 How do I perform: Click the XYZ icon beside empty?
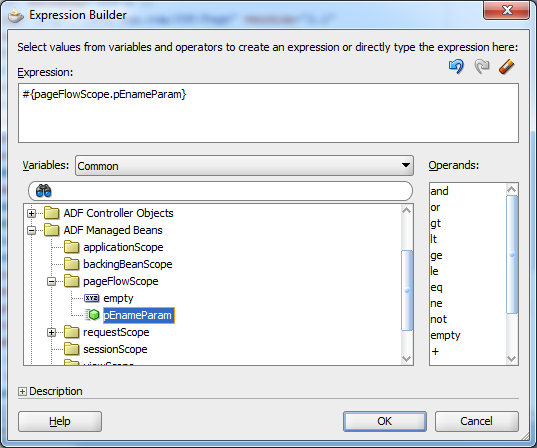pyautogui.click(x=91, y=298)
